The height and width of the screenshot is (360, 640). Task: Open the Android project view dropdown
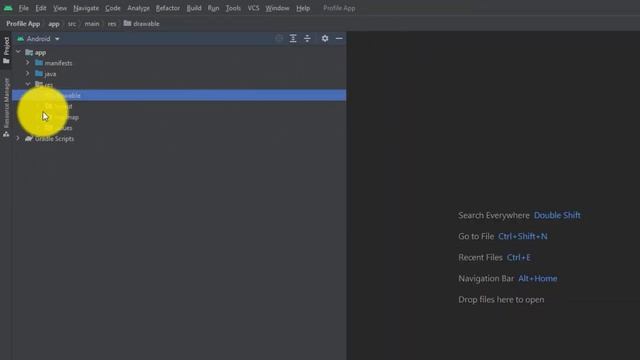point(38,39)
